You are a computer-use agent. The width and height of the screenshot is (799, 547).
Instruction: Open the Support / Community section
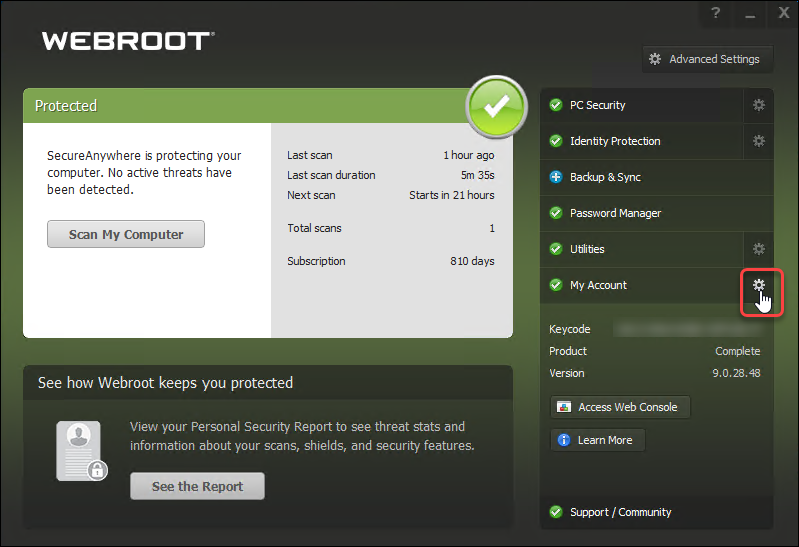tap(640, 512)
